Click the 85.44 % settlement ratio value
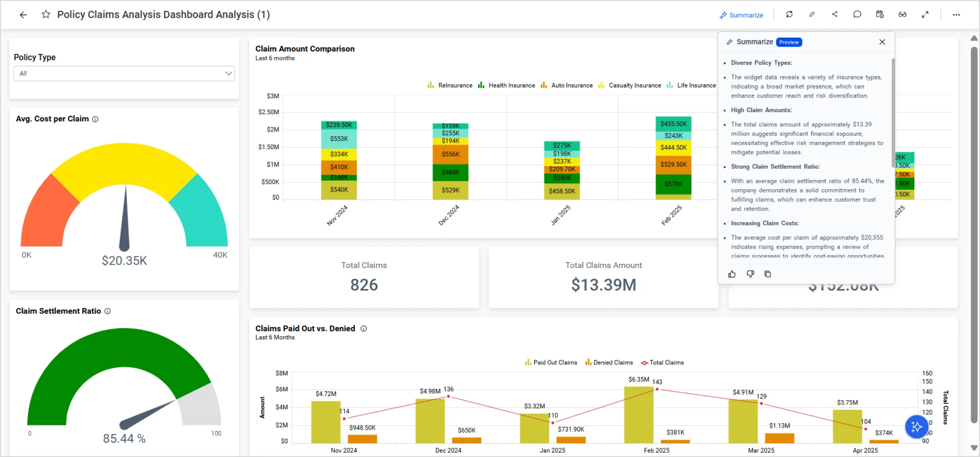The image size is (980, 457). pos(124,439)
